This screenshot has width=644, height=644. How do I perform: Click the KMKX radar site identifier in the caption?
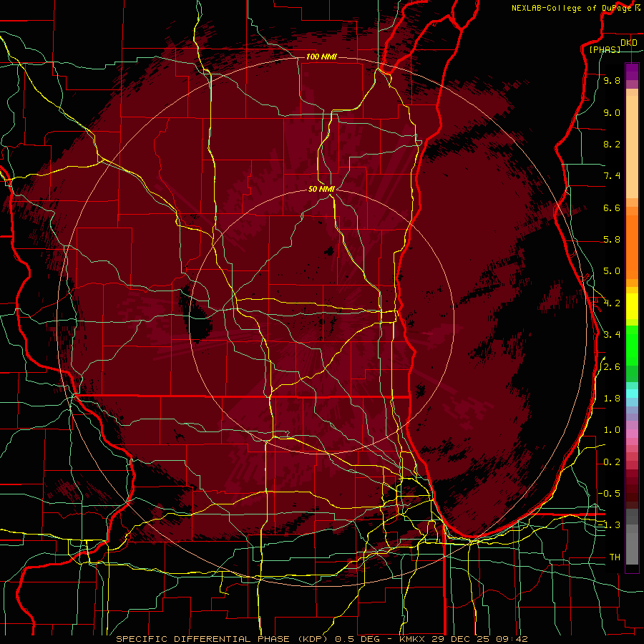coord(412,639)
